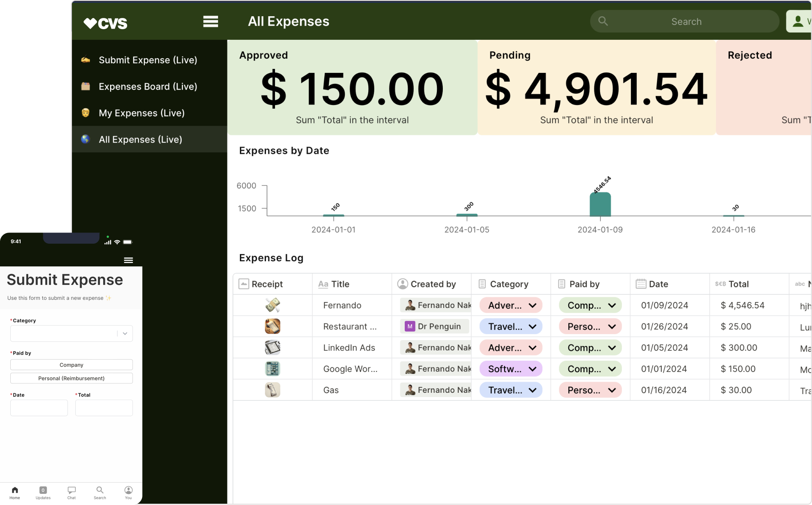This screenshot has height=505, width=812.
Task: Click the 4546.54 bar for 2024-01-09
Action: click(x=600, y=205)
